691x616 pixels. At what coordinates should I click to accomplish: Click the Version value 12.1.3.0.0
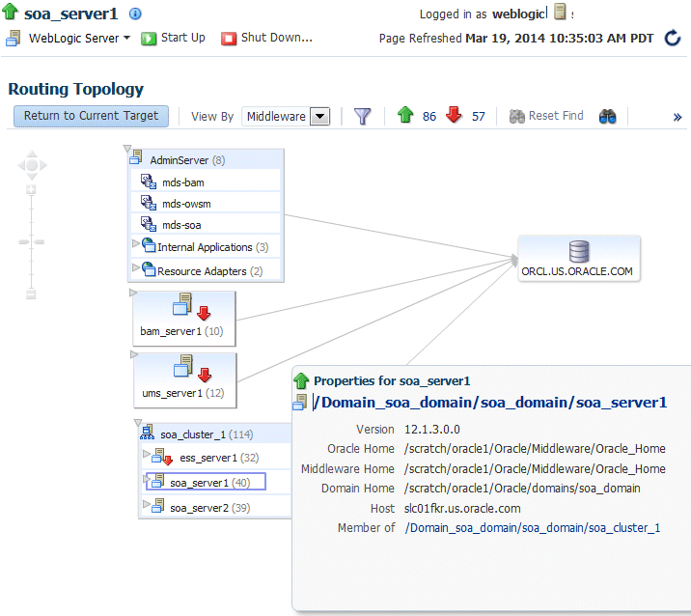pyautogui.click(x=432, y=430)
